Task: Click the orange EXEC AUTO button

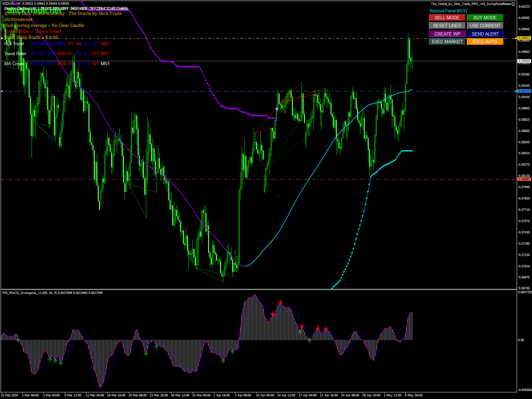Action: pos(485,42)
